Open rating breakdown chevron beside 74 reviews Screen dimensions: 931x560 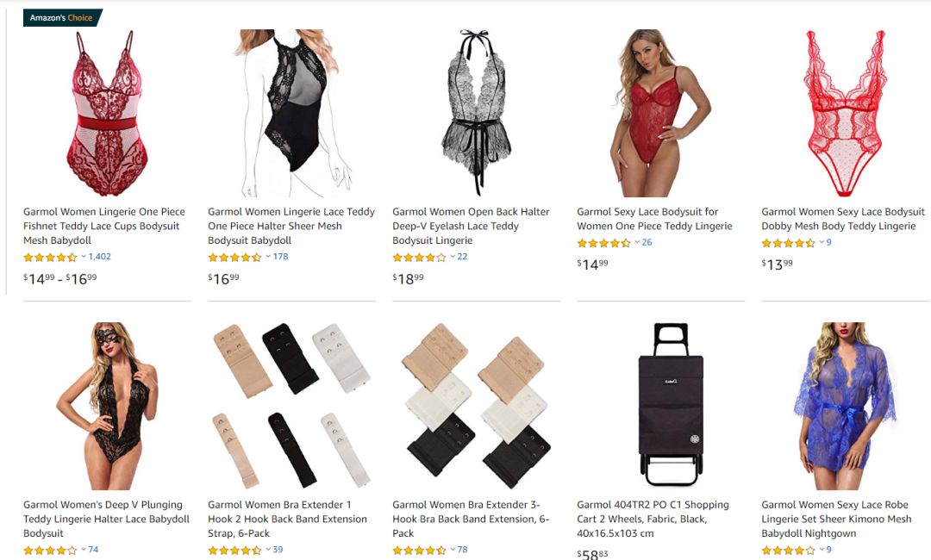coord(84,550)
